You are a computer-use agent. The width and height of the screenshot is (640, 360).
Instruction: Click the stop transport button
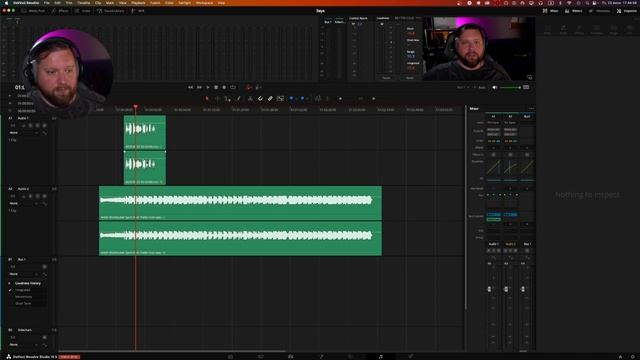point(216,87)
